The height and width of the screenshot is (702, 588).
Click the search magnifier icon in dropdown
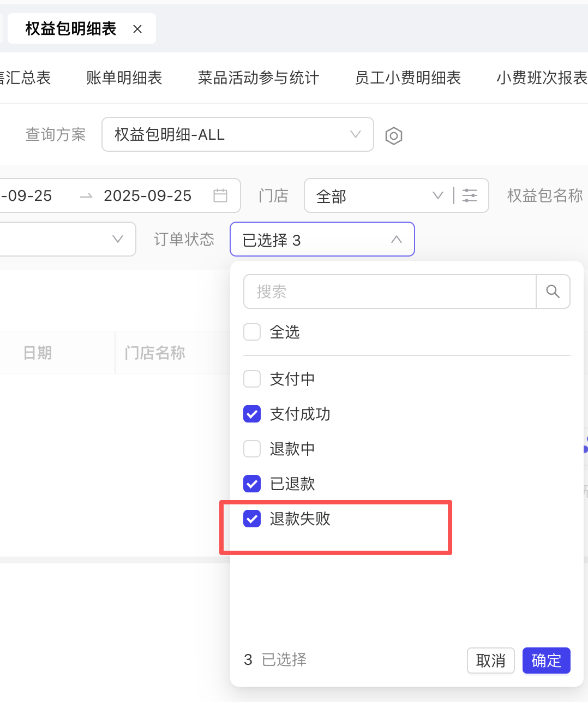click(553, 292)
